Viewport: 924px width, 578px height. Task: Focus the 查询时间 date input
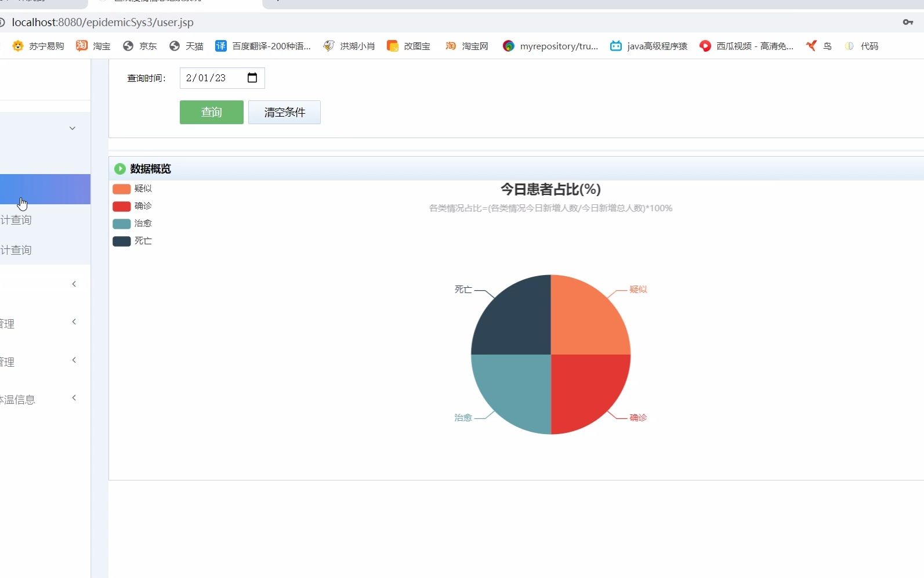(x=222, y=78)
